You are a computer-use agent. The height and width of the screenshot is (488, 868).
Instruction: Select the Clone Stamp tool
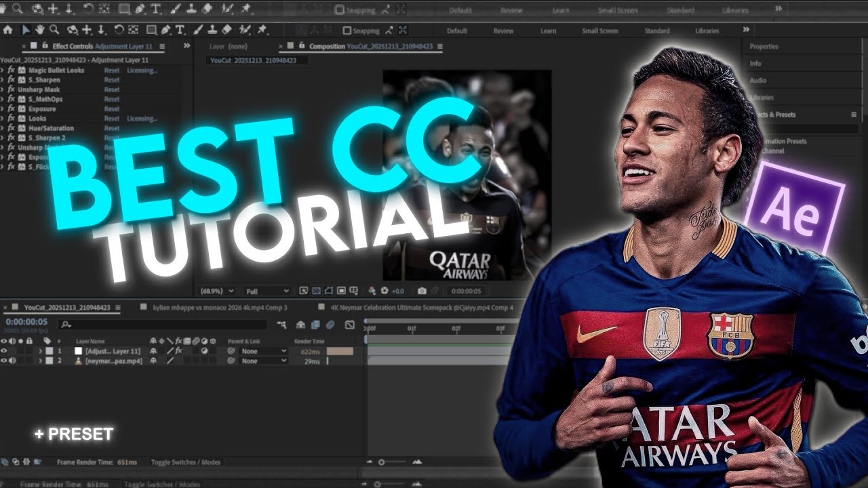pos(212,30)
